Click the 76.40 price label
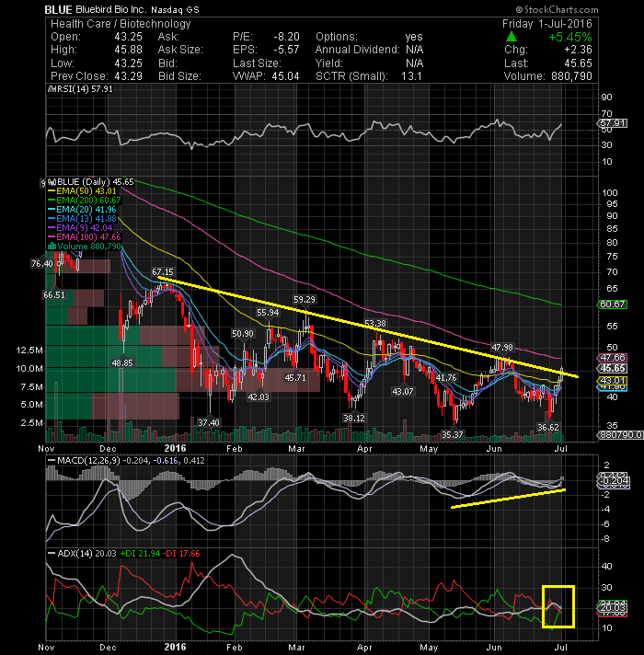The width and height of the screenshot is (644, 655). tap(42, 264)
